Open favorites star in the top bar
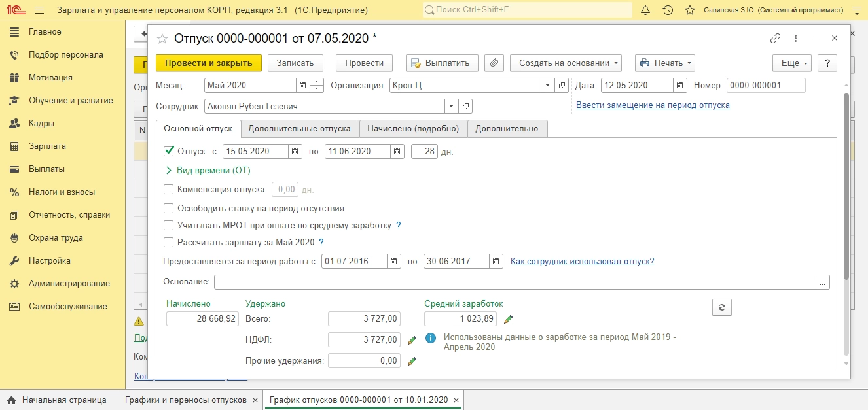This screenshot has width=868, height=410. click(689, 10)
